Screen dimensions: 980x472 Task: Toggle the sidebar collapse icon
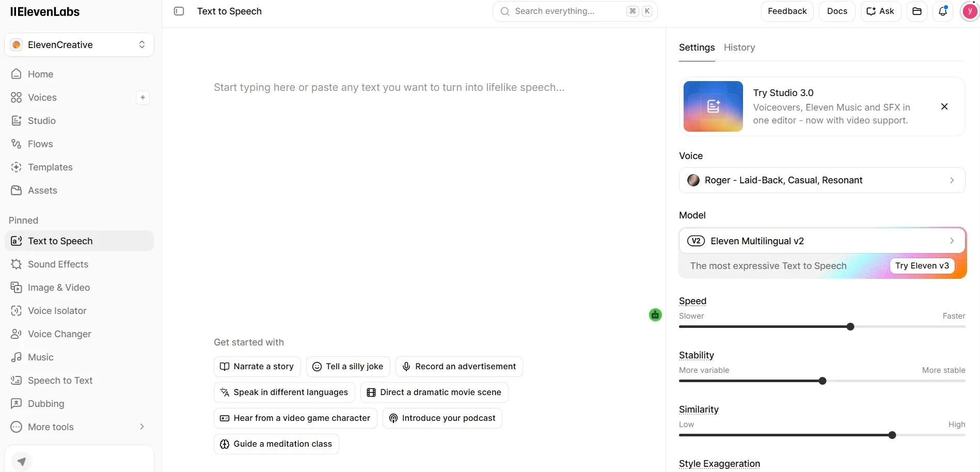179,11
